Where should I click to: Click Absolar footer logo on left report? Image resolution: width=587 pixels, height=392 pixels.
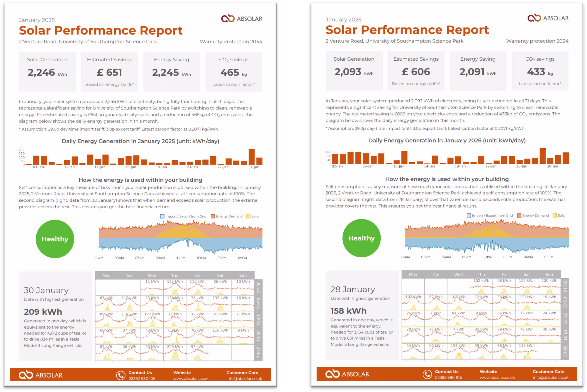[x=41, y=375]
